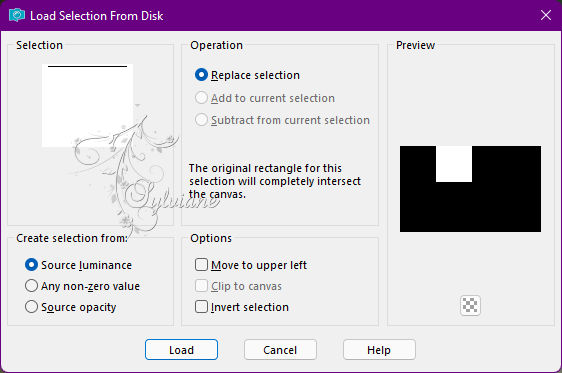Click the Load button
This screenshot has height=373, width=562.
tap(181, 350)
